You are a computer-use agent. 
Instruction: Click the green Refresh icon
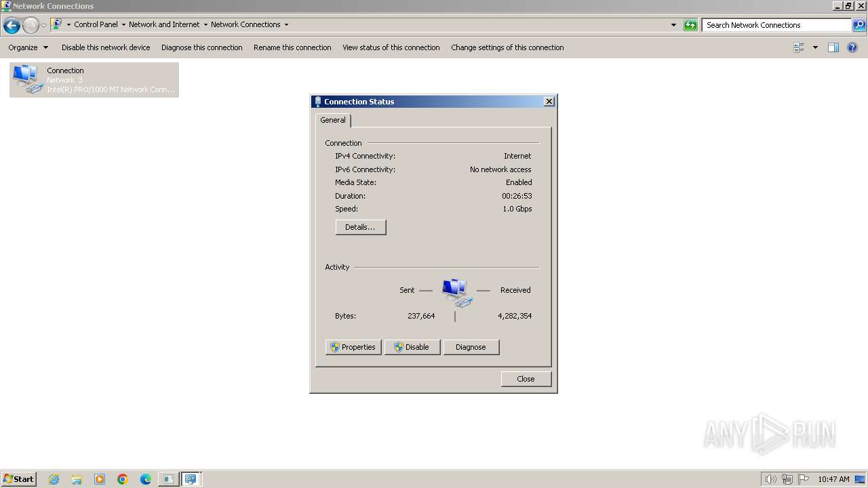tap(690, 25)
